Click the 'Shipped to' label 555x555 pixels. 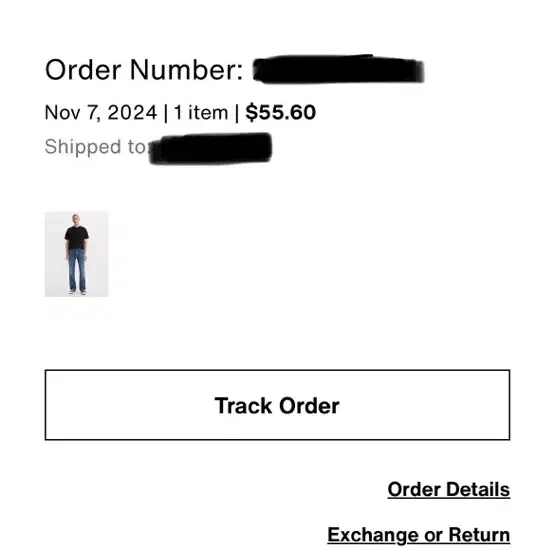click(95, 147)
